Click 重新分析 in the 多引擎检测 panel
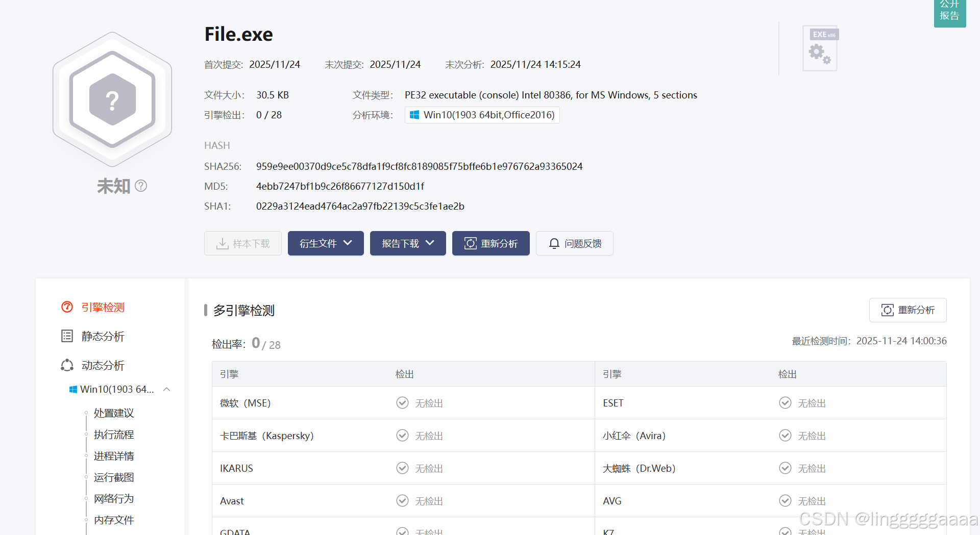 (x=908, y=310)
